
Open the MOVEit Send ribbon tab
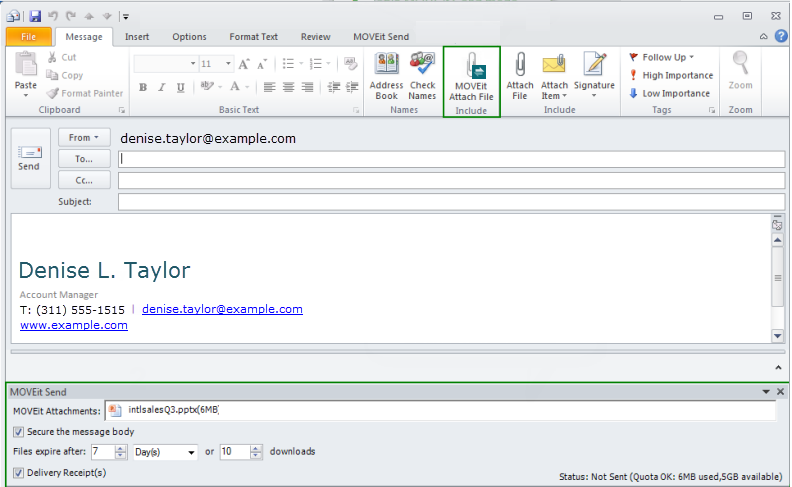tap(381, 37)
